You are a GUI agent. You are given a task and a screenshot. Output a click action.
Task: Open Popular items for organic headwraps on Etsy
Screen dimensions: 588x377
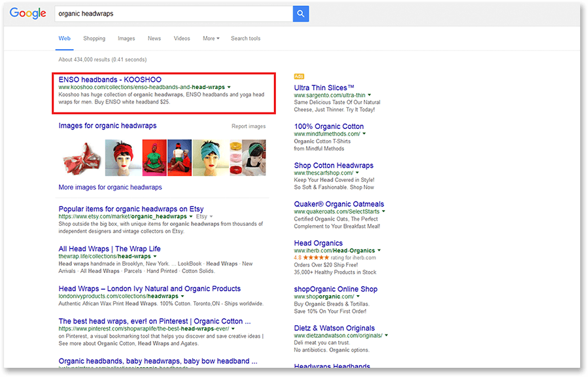coord(131,209)
